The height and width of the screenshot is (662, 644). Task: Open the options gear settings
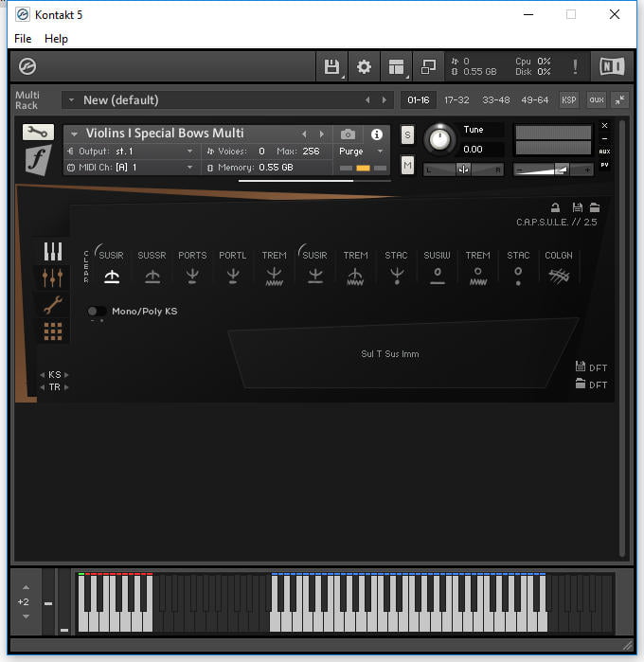pyautogui.click(x=364, y=66)
